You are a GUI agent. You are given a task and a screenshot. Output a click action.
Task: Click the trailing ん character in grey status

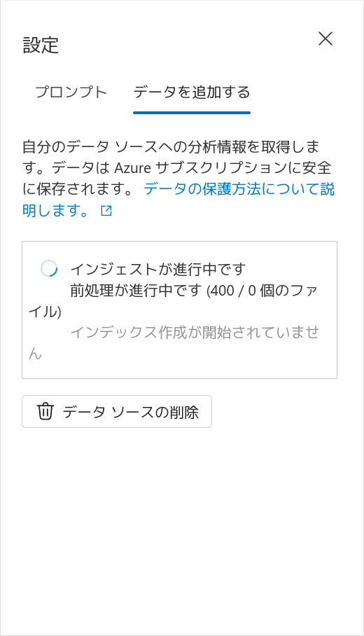tap(35, 354)
